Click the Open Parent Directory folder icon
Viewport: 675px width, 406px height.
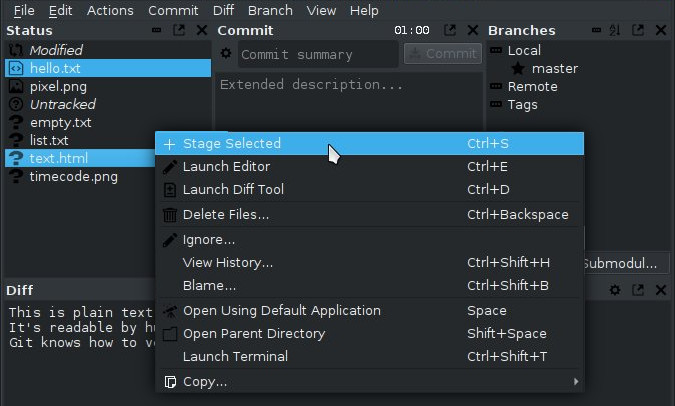point(169,334)
